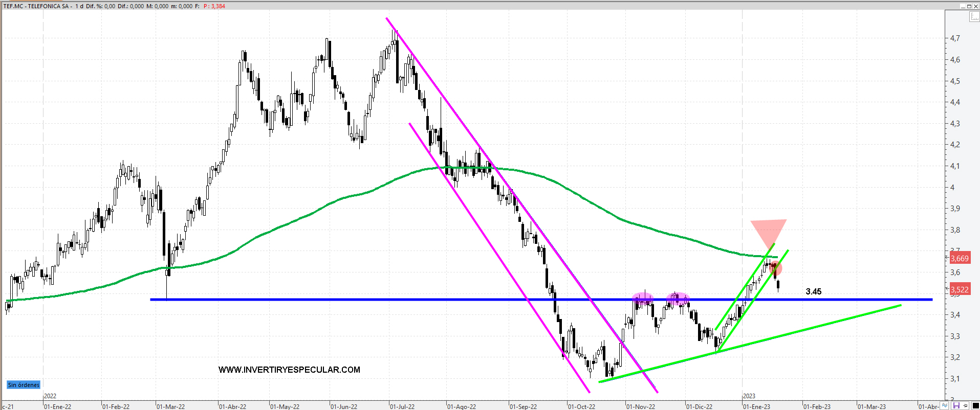980x410 pixels.
Task: Click the TEF.MC - TELEFONICA SA title text
Action: 36,6
